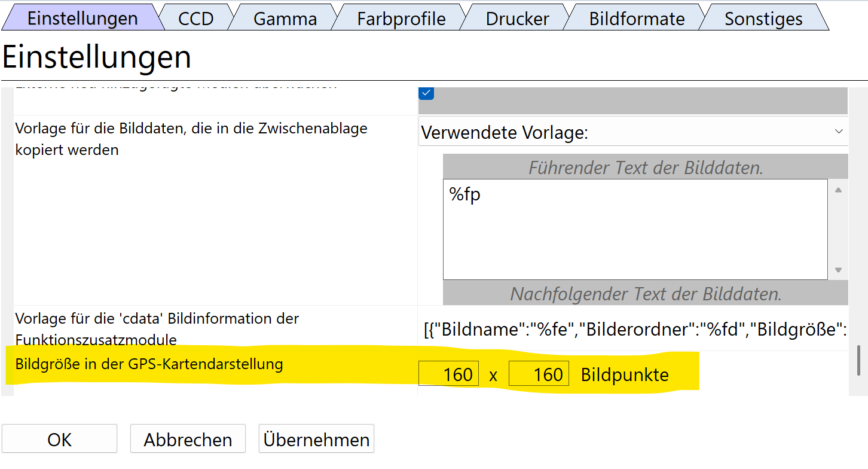
Task: Select the Farbprofile tab
Action: [401, 19]
